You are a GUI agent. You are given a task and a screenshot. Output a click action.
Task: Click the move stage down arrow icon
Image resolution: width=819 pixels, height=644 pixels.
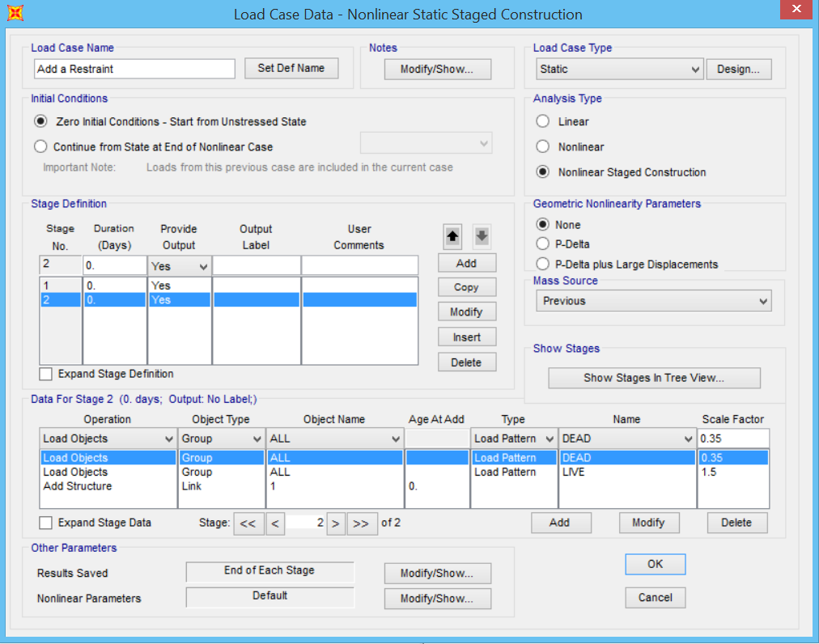coord(482,236)
